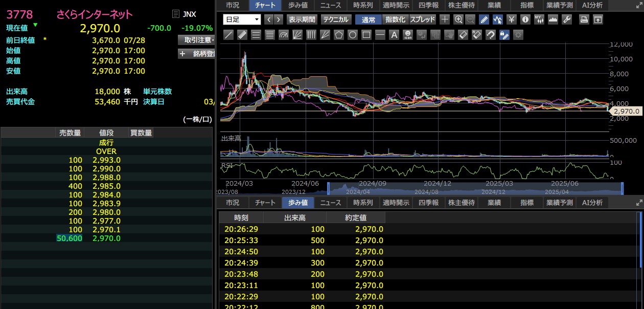The image size is (644, 309).
Task: Open the chart information icon
Action: pos(525,19)
